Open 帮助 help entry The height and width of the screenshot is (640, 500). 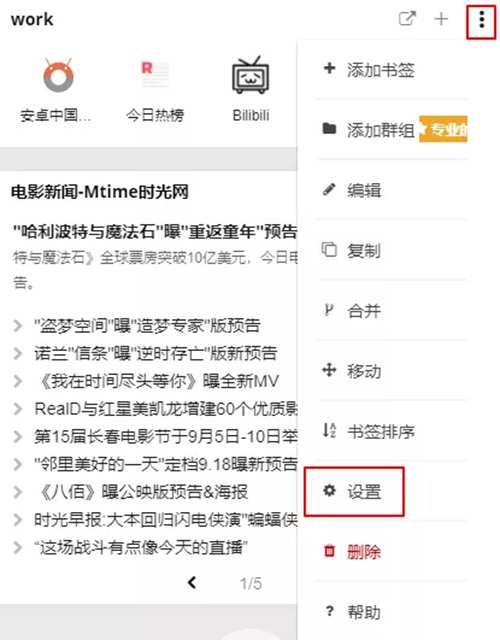(x=392, y=611)
